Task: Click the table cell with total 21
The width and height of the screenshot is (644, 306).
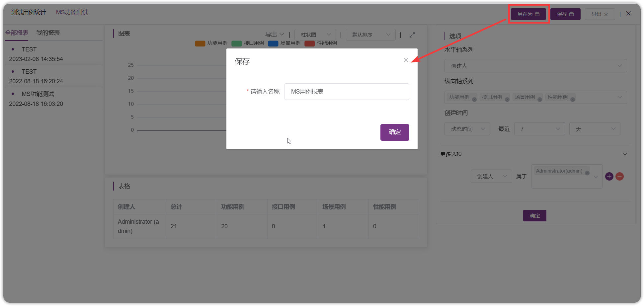Action: (x=192, y=226)
